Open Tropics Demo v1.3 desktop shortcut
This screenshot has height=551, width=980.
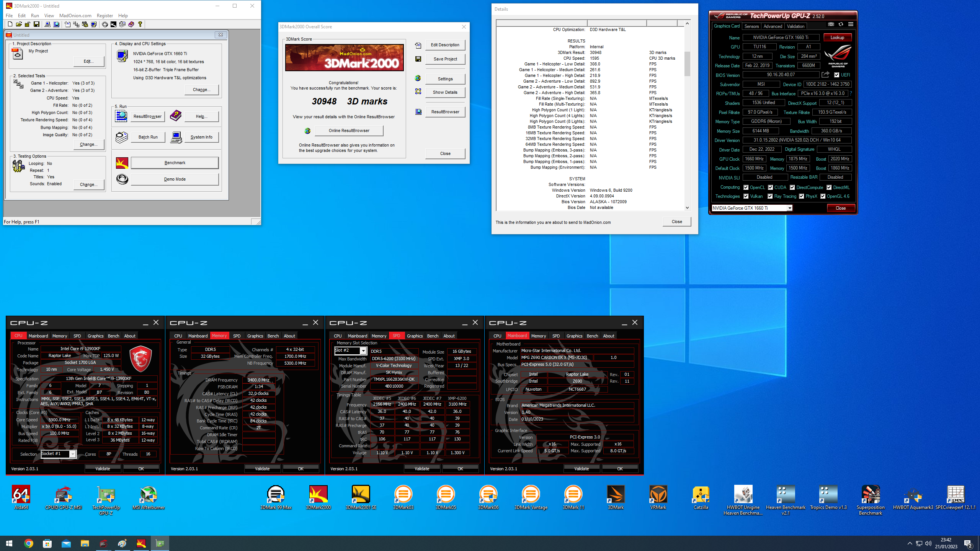tap(828, 497)
